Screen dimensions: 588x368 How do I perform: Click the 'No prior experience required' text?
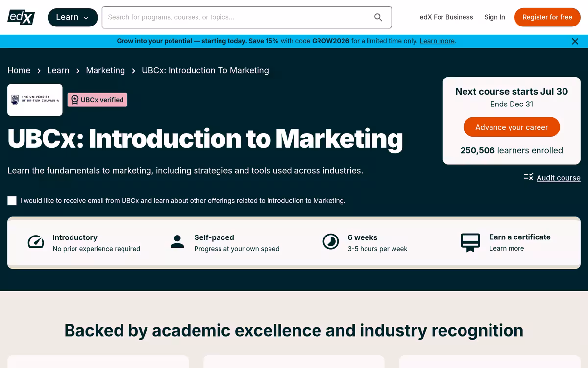click(97, 249)
